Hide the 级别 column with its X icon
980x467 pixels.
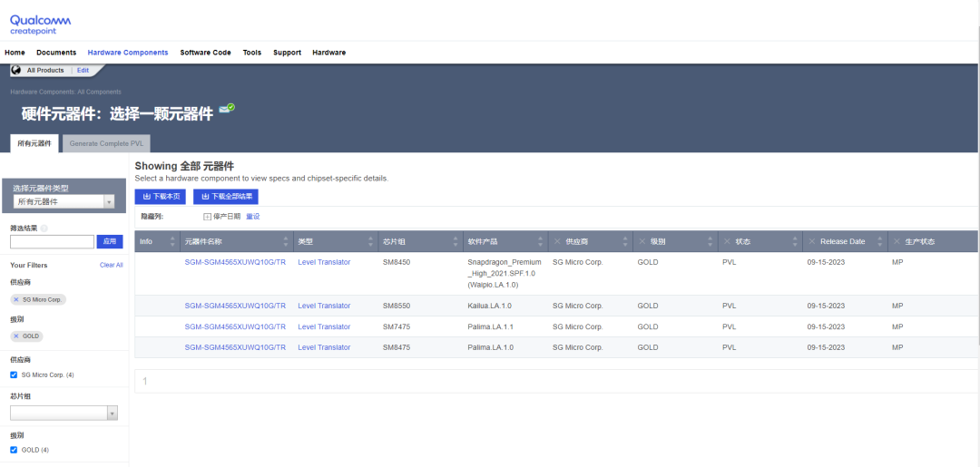(x=642, y=241)
